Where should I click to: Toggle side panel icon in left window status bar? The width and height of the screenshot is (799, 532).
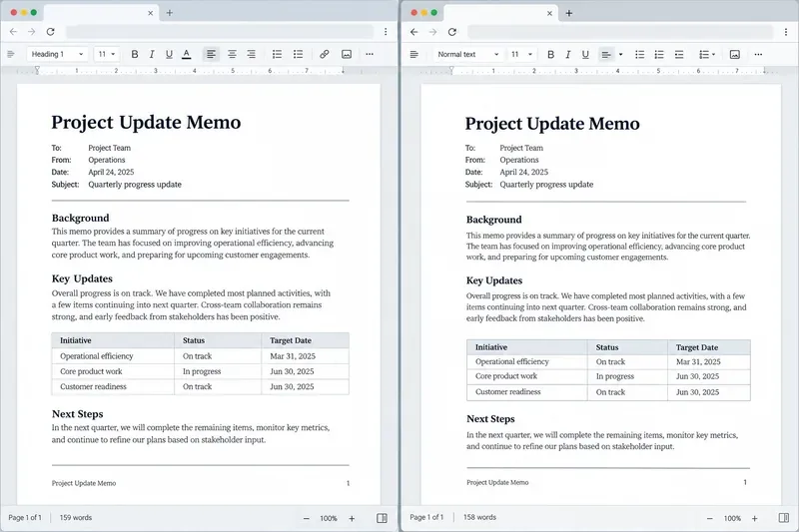pos(382,518)
